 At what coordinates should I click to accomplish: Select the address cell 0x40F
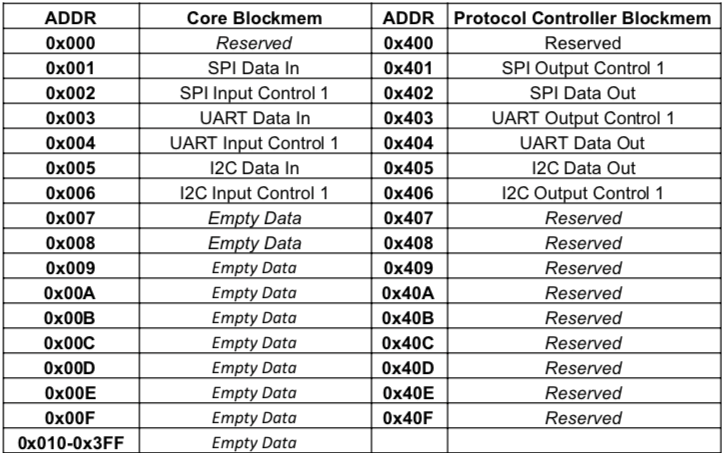(x=407, y=416)
